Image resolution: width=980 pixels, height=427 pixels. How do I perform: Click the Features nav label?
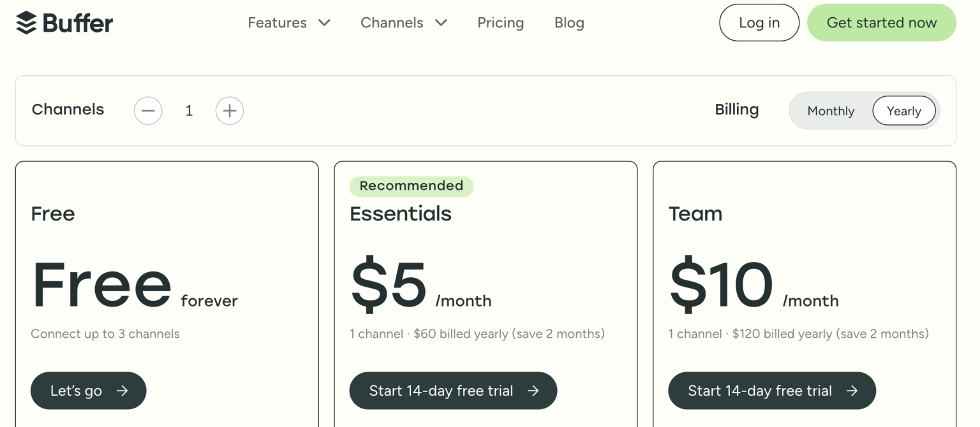[277, 23]
